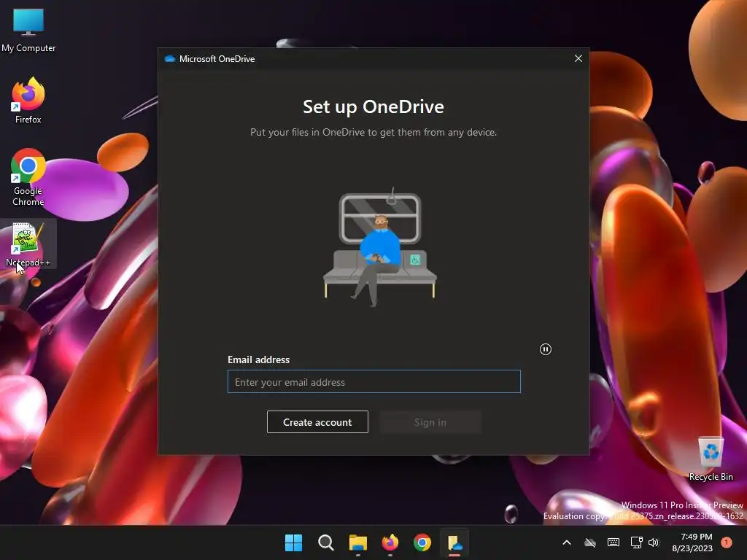The width and height of the screenshot is (747, 560).
Task: Open the clock showing 7:49 PM
Action: coord(692,542)
